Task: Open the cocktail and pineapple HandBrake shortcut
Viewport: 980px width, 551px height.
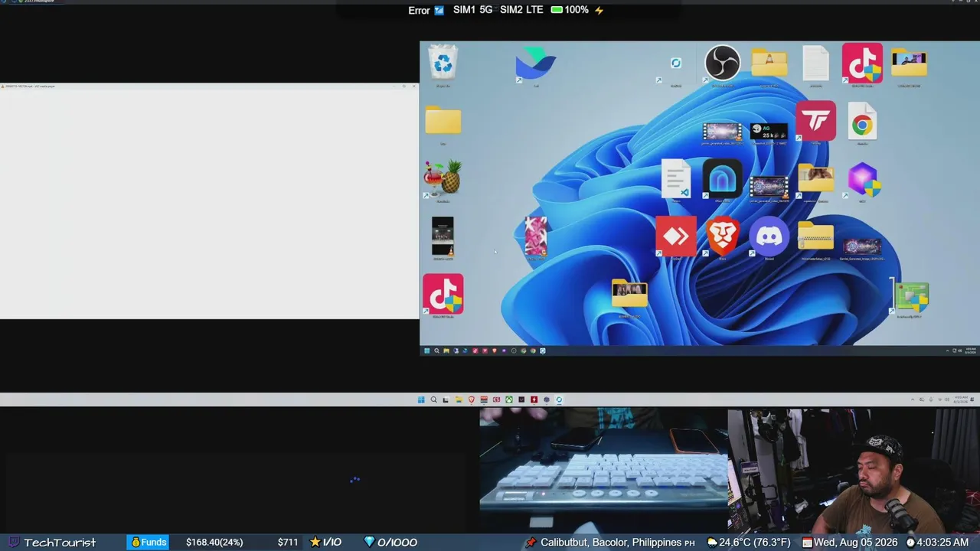Action: (443, 178)
